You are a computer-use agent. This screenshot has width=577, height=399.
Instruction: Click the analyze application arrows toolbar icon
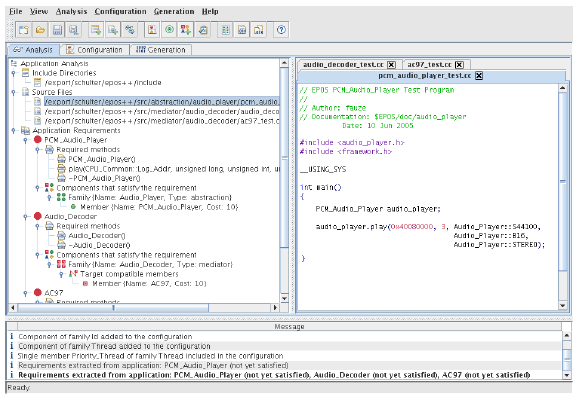tap(130, 30)
